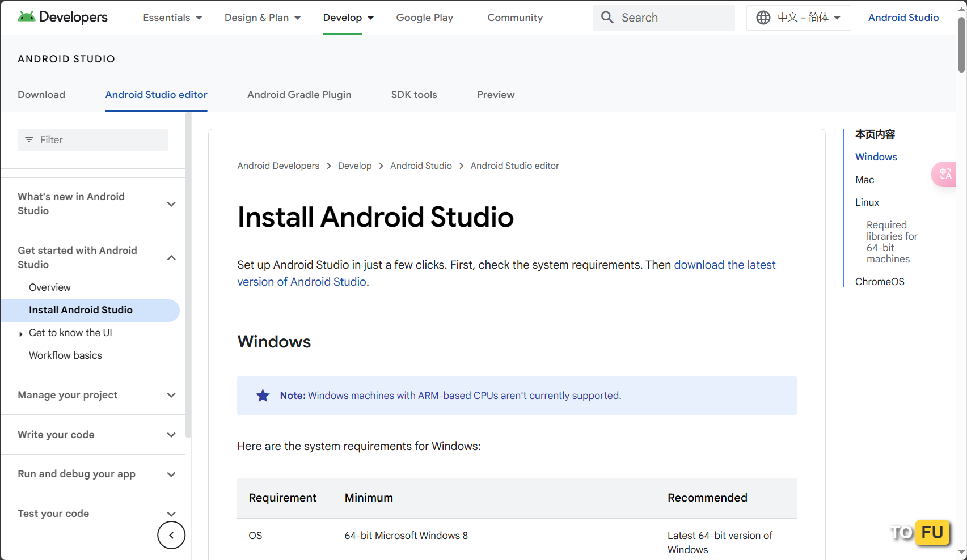Click the Android Developers logo

62,17
